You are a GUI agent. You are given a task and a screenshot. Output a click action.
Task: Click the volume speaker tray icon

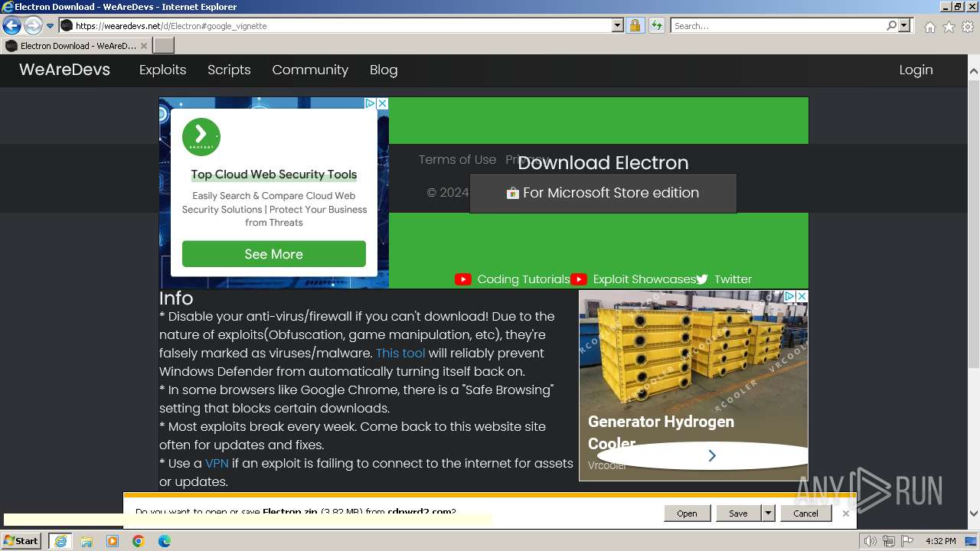pyautogui.click(x=870, y=541)
